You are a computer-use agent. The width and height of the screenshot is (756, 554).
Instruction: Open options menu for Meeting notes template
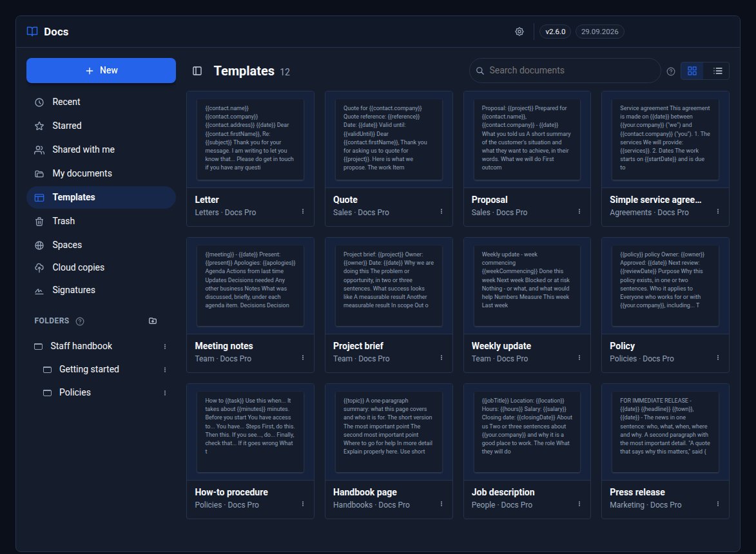coord(303,358)
